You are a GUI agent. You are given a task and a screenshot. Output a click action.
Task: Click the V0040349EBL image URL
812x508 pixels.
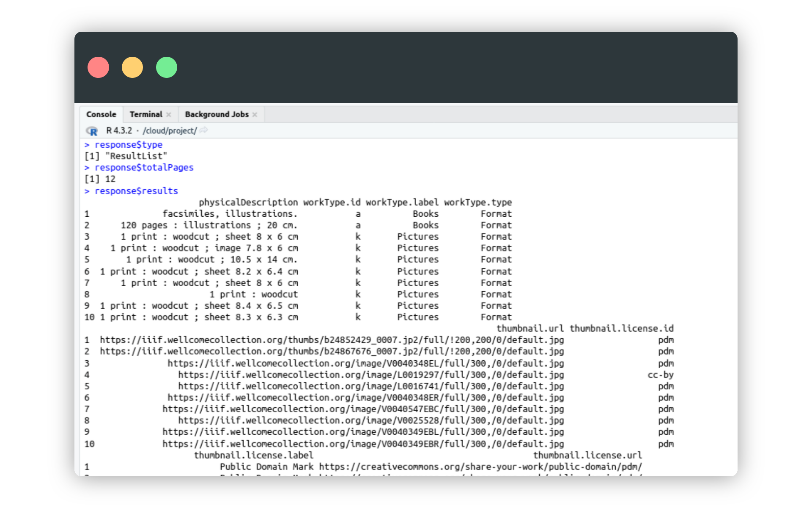point(363,432)
